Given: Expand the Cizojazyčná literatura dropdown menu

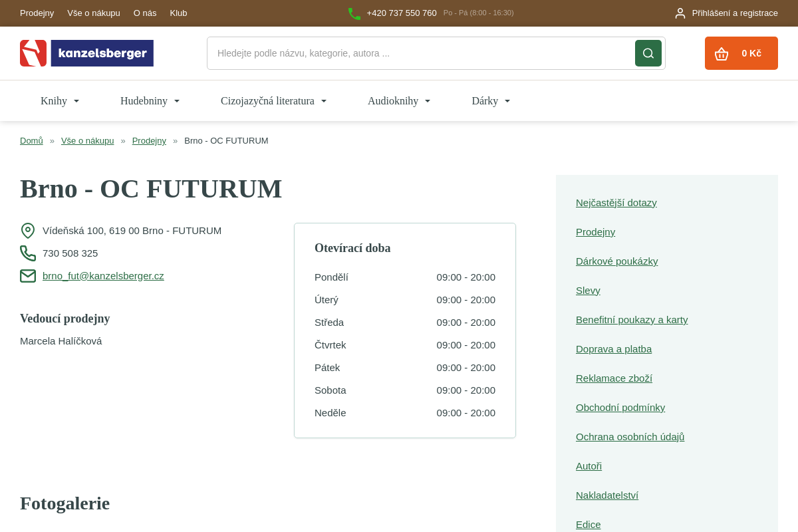Looking at the screenshot, I should tap(274, 101).
